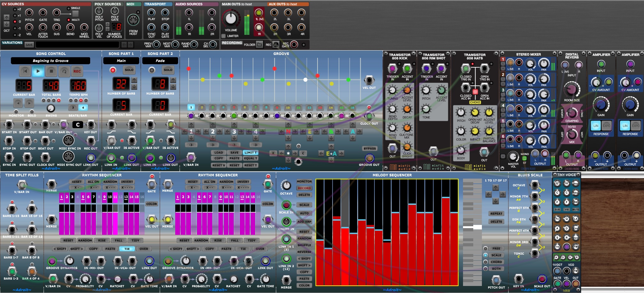Click the Melody Sequencer PITCH OUT jack
The image size is (644, 293).
[x=496, y=280]
